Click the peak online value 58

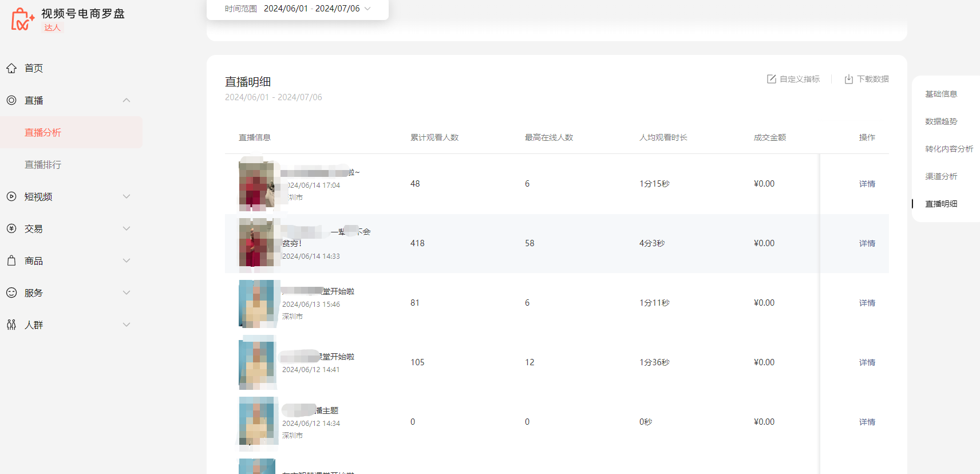[529, 243]
